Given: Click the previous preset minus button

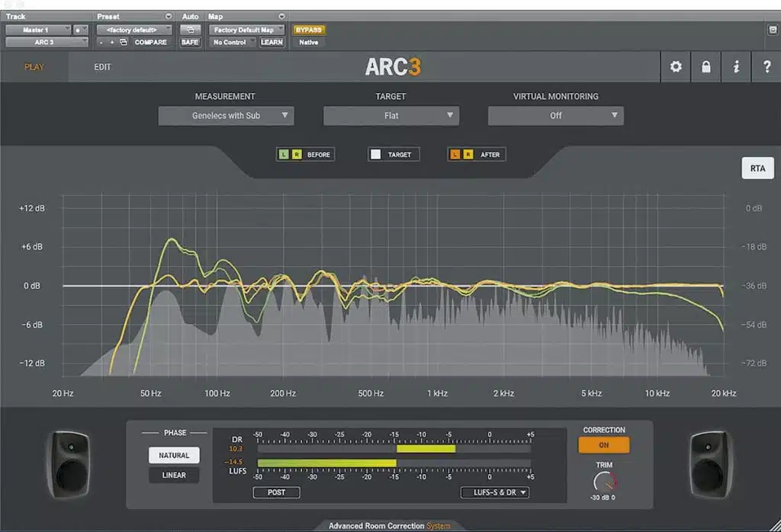Looking at the screenshot, I should click(x=101, y=43).
